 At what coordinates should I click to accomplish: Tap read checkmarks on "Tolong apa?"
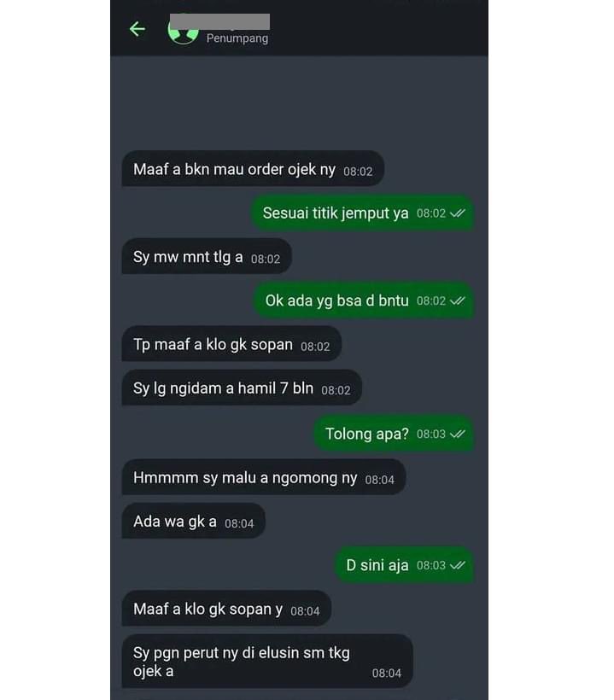coord(458,434)
